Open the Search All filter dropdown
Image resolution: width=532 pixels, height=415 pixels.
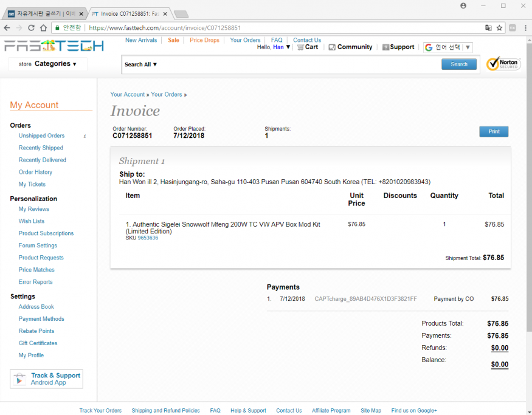[x=140, y=64]
